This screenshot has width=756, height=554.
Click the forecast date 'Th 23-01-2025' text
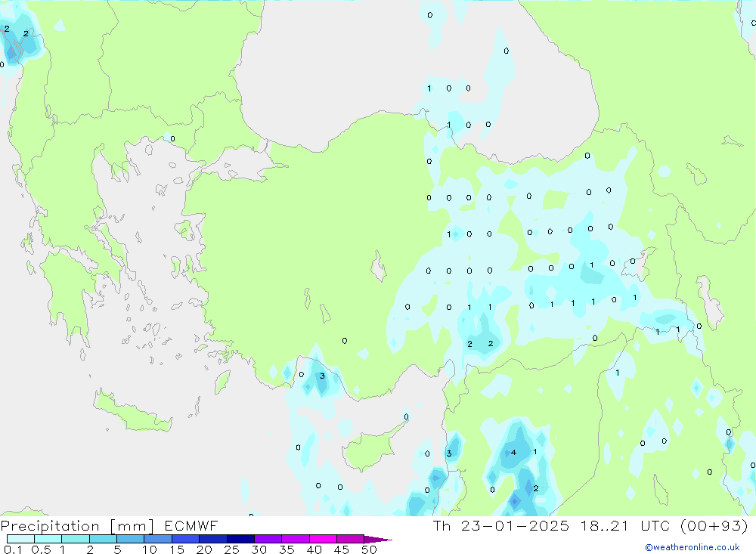tap(497, 526)
